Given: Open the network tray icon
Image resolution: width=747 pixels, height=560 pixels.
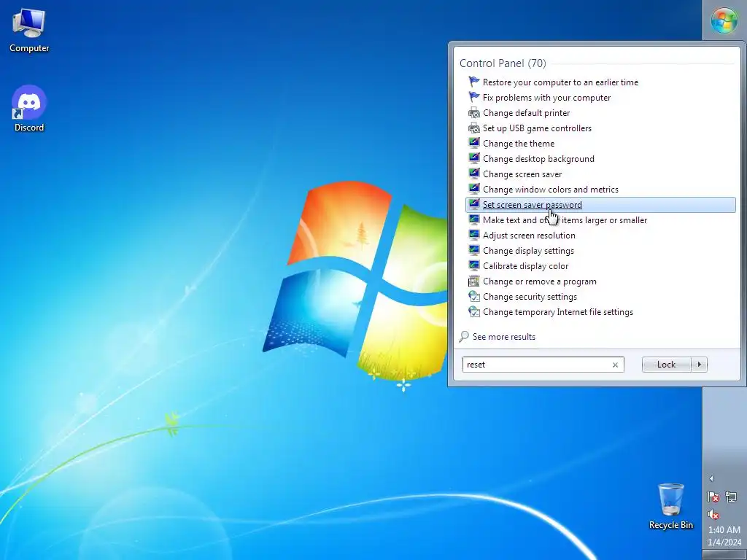Looking at the screenshot, I should [x=731, y=497].
